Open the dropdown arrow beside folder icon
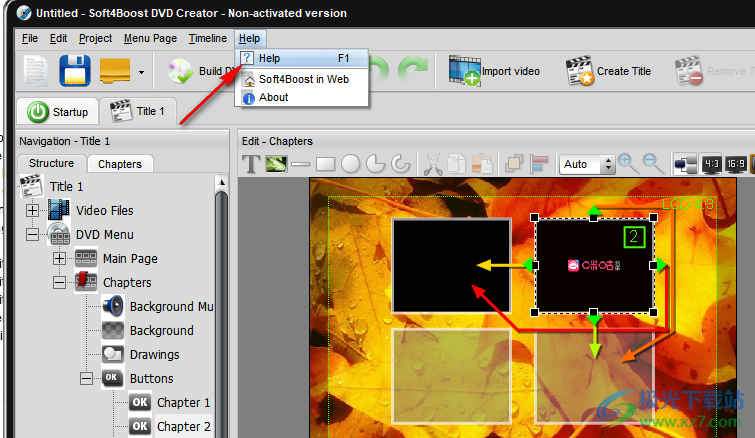The width and height of the screenshot is (755, 438). point(141,72)
